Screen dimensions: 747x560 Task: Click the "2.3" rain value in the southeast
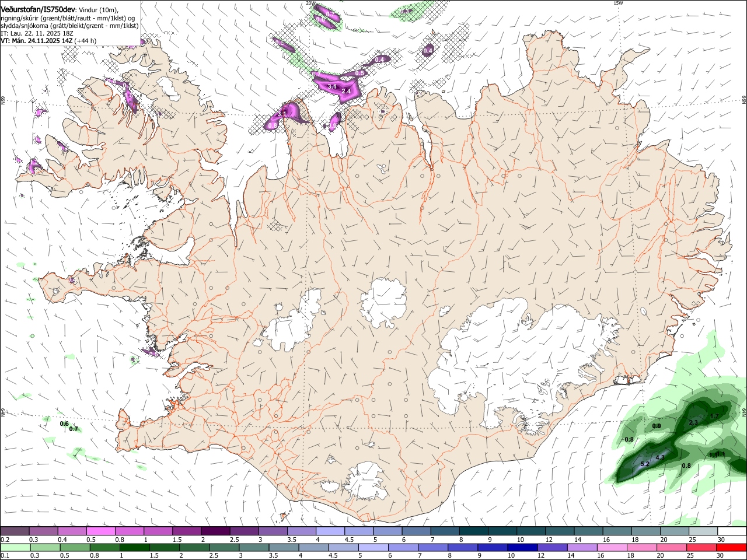pos(693,423)
